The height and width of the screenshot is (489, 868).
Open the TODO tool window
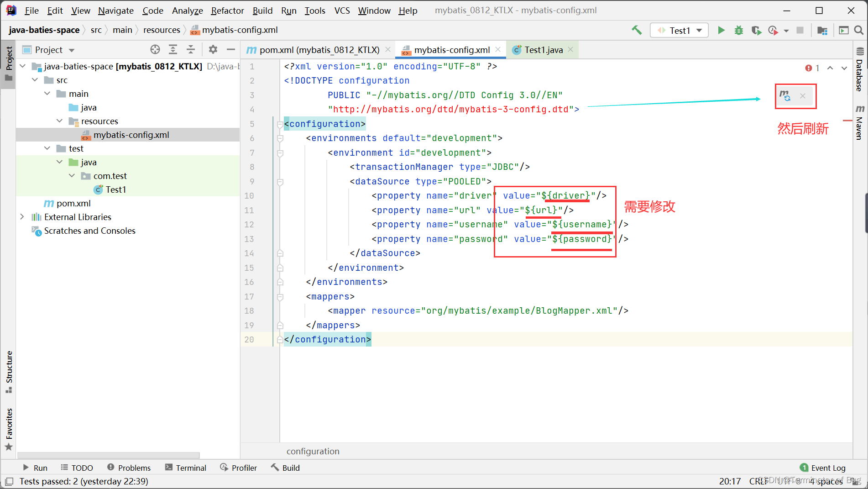77,468
